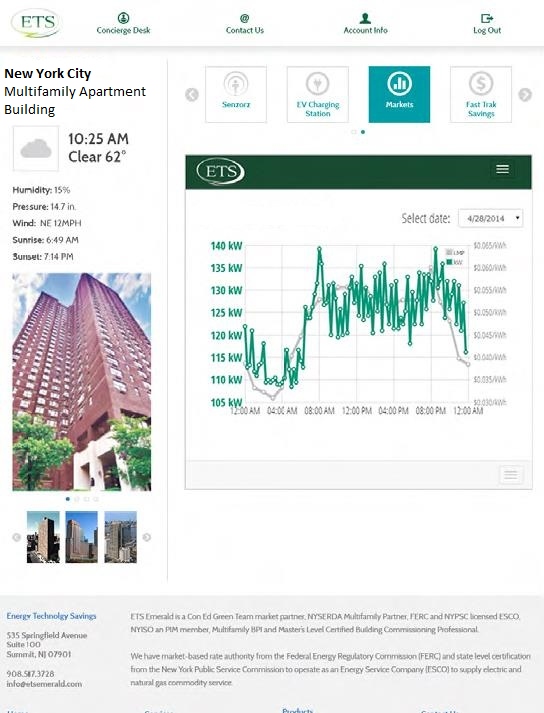Advance tiles carousel with right arrow

525,95
